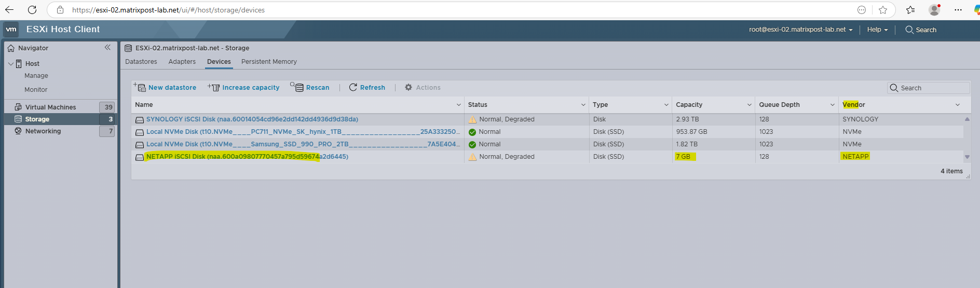Open the Capacity column dropdown arrow
The width and height of the screenshot is (980, 288).
pyautogui.click(x=750, y=105)
